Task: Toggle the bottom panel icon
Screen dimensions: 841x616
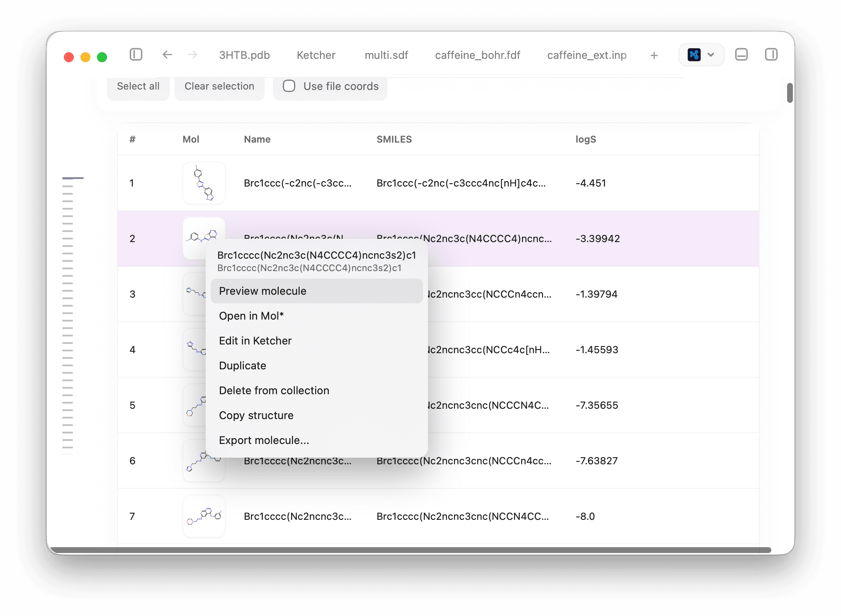Action: [741, 55]
